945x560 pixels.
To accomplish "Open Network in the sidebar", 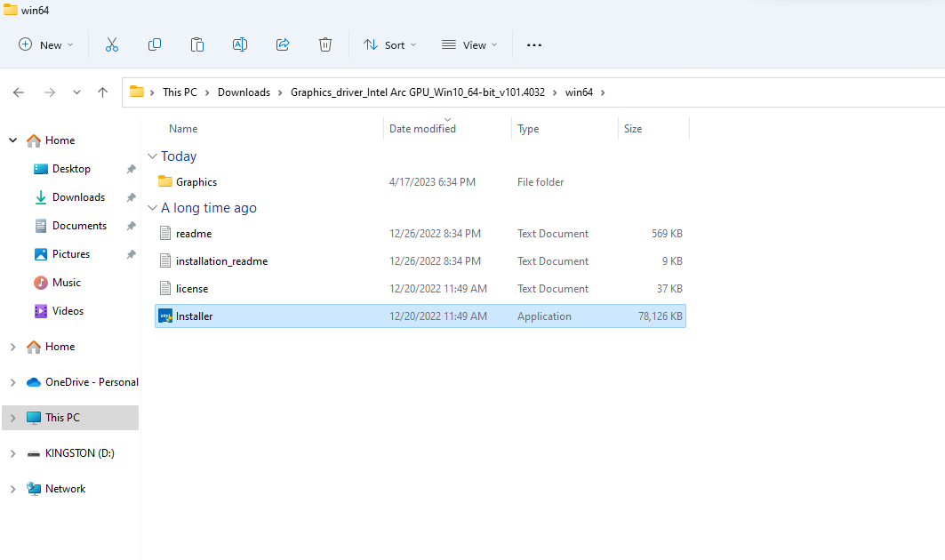I will click(x=65, y=489).
